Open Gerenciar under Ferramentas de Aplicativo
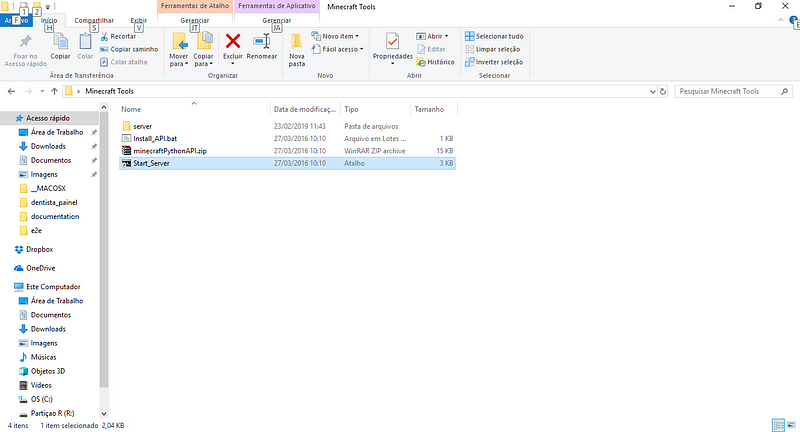Image resolution: width=800 pixels, height=432 pixels. click(277, 20)
